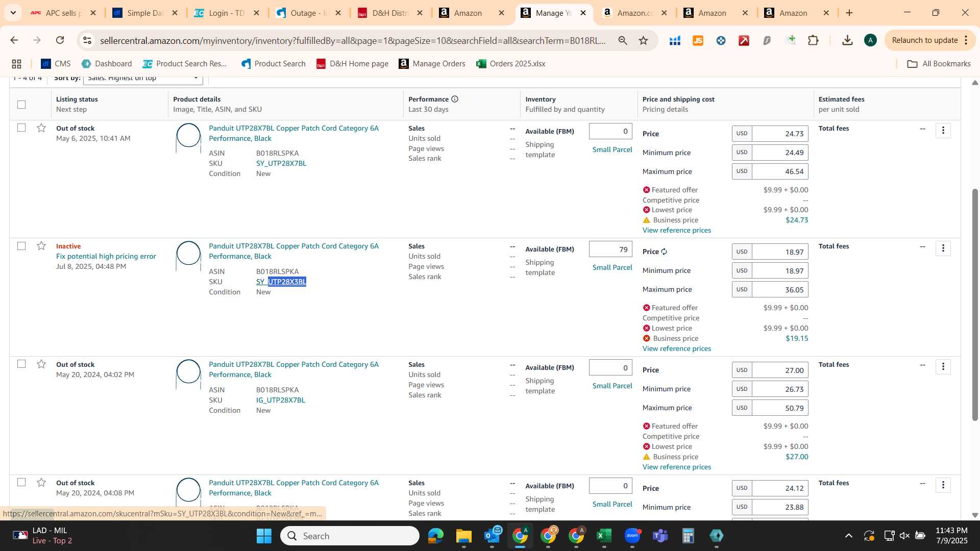Check the May 20 2024 04:08 PM listing checkbox
Viewport: 980px width, 551px height.
(21, 482)
